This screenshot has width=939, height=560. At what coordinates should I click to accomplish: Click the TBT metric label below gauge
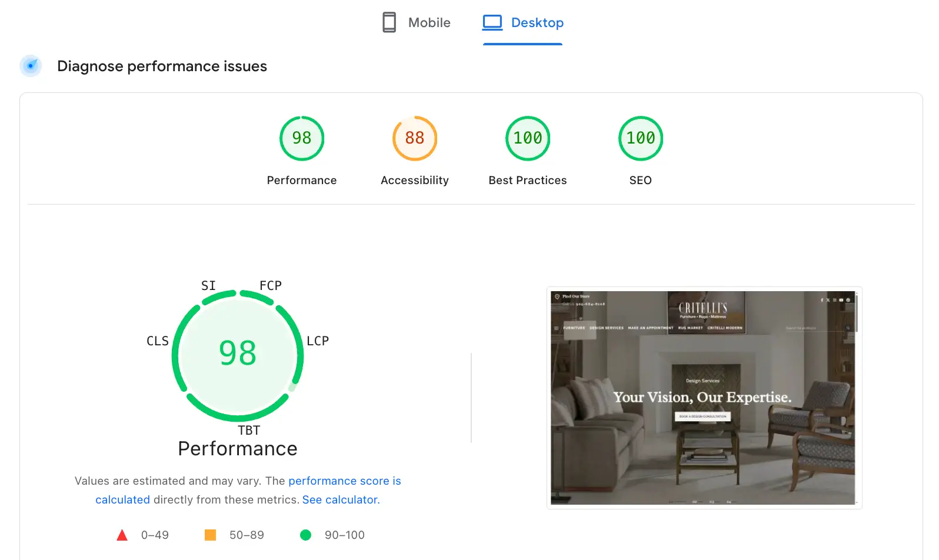(x=249, y=431)
